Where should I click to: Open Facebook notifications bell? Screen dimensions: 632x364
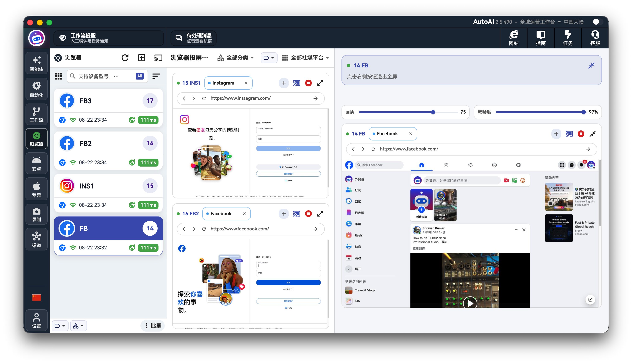[581, 165]
